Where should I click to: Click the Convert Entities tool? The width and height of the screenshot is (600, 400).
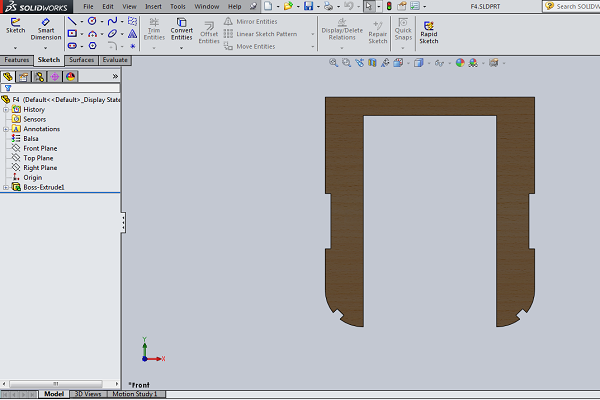point(181,29)
